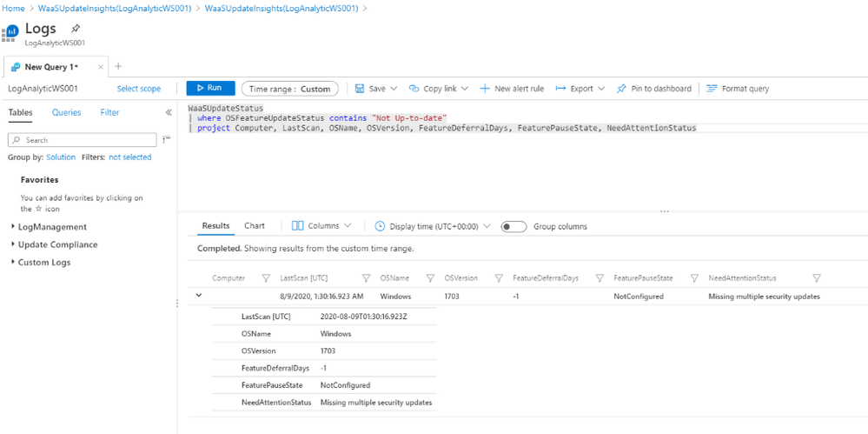Create a New alert rule

coord(512,89)
